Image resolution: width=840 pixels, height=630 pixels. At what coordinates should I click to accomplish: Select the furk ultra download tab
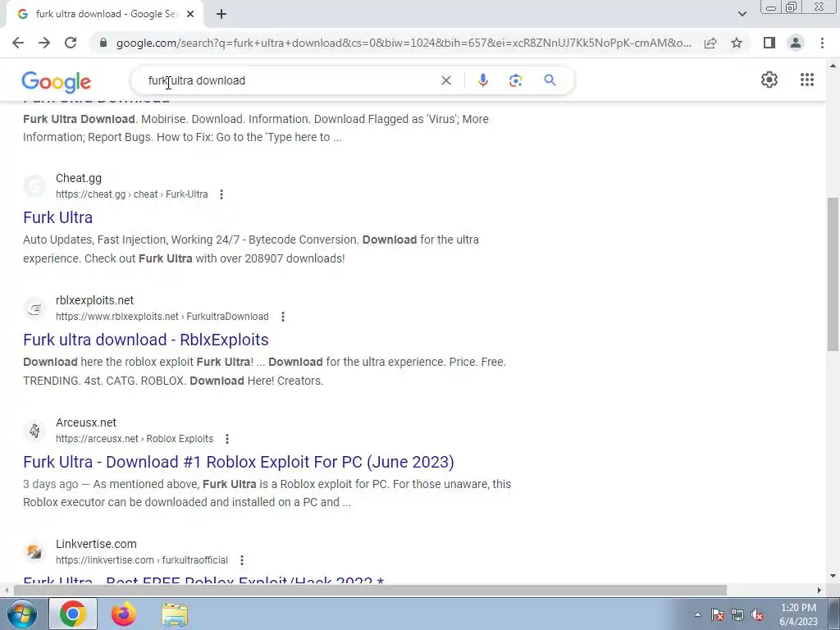pyautogui.click(x=106, y=15)
